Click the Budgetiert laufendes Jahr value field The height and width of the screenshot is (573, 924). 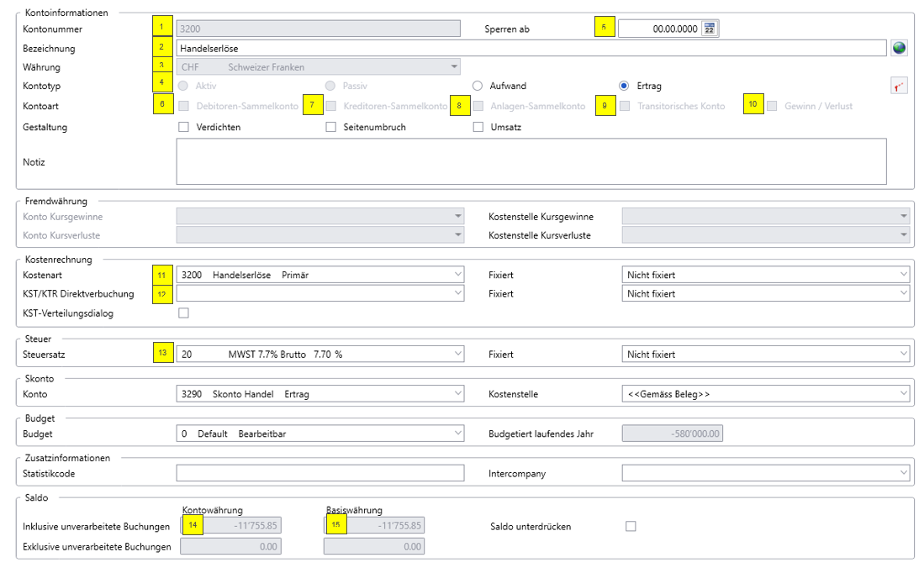[x=673, y=434]
